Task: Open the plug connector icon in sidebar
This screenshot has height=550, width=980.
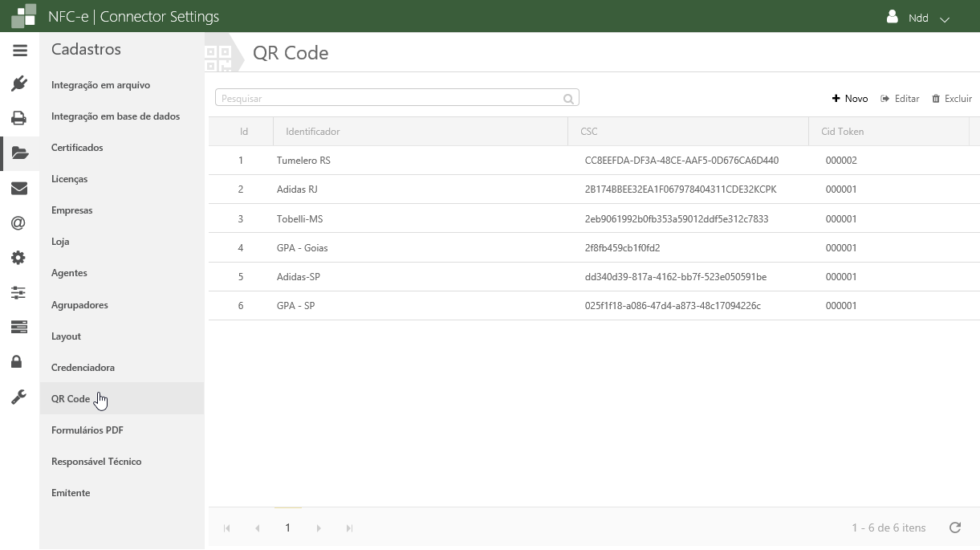Action: tap(19, 84)
